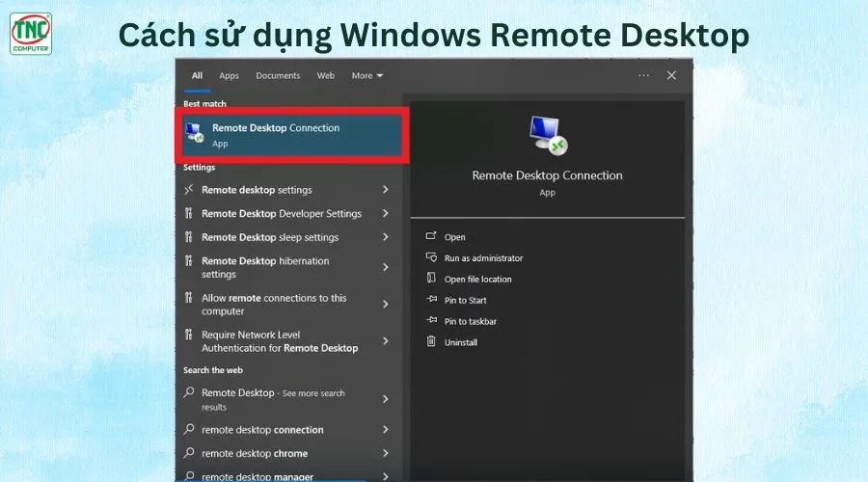This screenshot has height=482, width=868.
Task: Expand arrow for Allow remote connections
Action: point(385,304)
